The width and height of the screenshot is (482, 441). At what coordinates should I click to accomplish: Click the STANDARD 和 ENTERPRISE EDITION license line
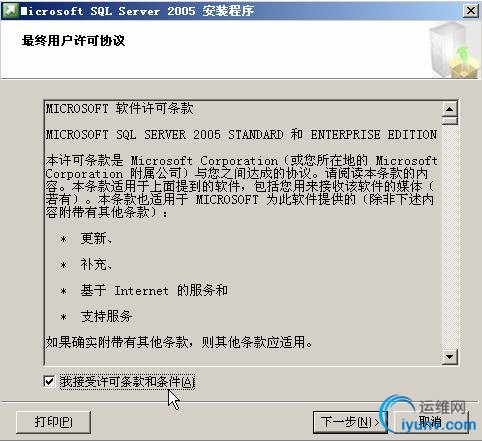pyautogui.click(x=241, y=135)
